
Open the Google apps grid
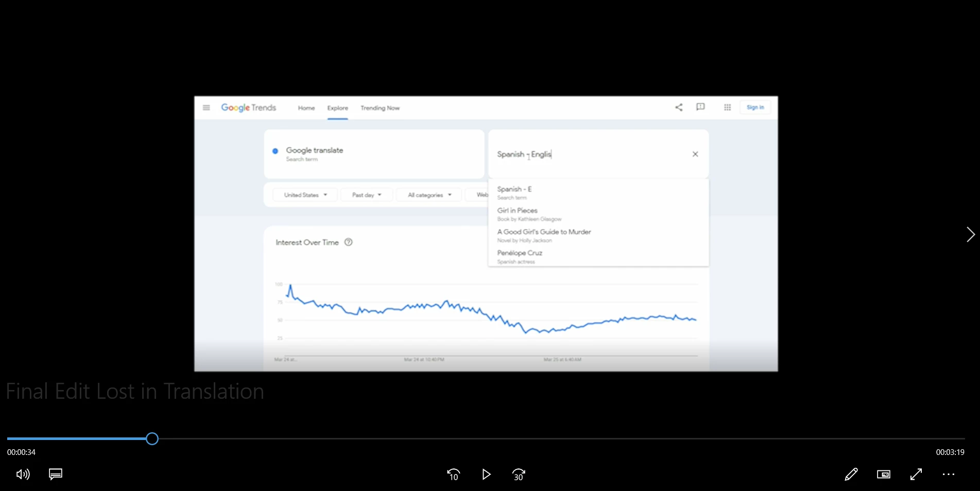point(727,107)
